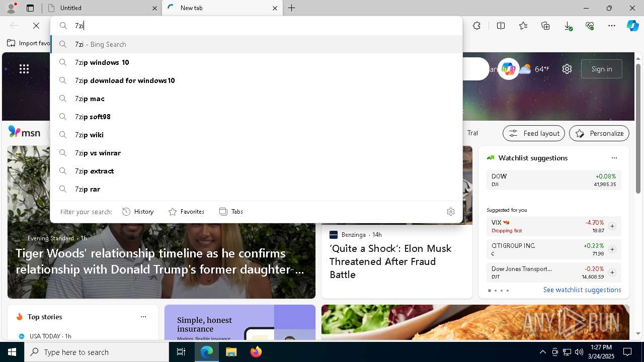The width and height of the screenshot is (644, 362).
Task: Toggle split screen view
Action: click(501, 26)
